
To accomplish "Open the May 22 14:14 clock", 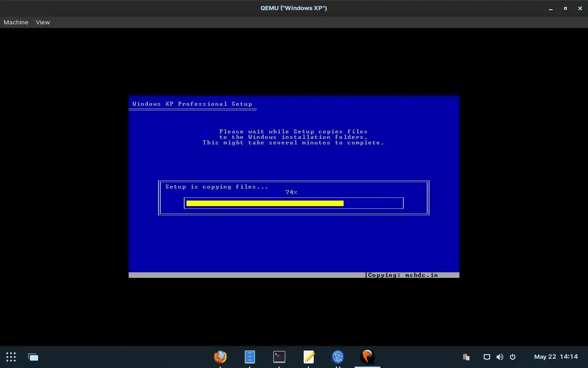I will click(556, 357).
